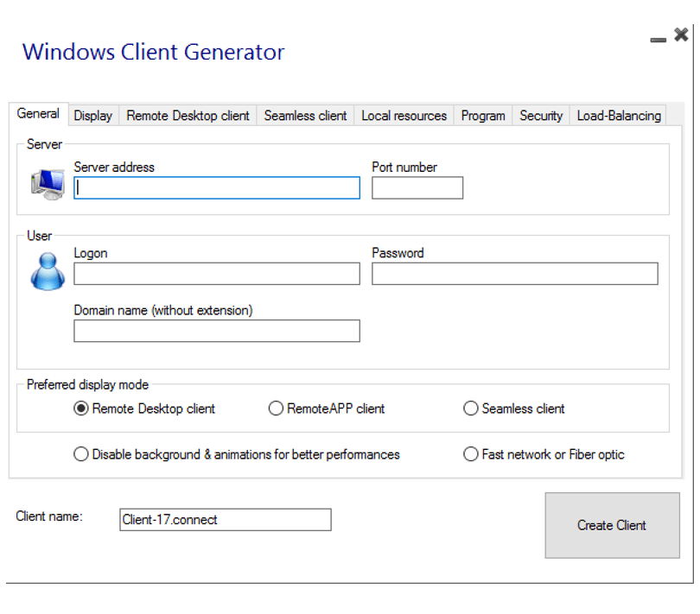
Task: Click the blue user avatar icon
Action: pos(47,271)
